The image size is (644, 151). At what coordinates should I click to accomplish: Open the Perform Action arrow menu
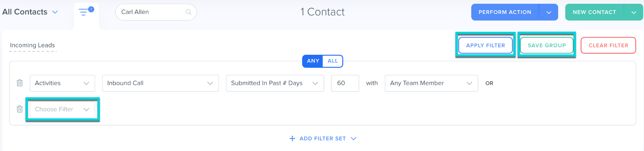coord(549,12)
